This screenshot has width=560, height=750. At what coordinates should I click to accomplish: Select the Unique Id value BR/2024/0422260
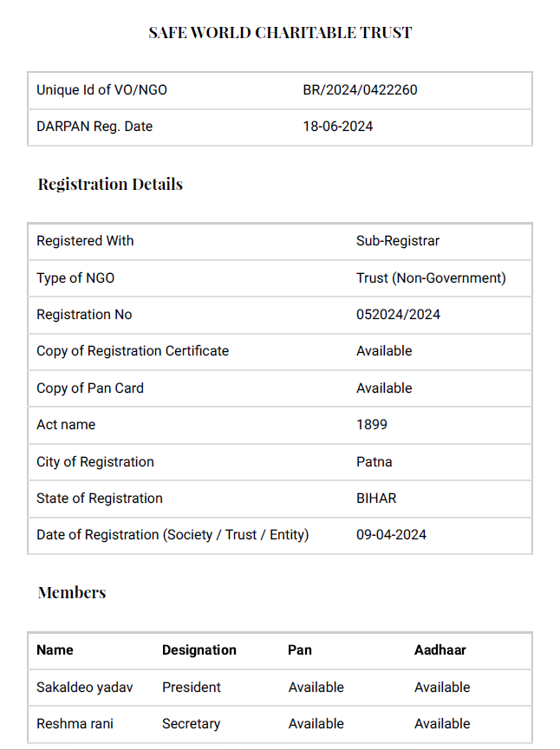pos(360,90)
